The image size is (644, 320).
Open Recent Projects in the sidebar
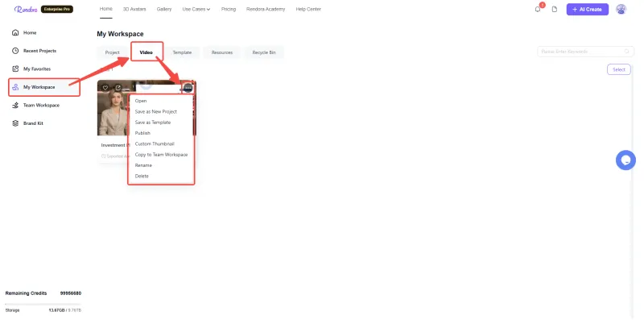tap(34, 51)
